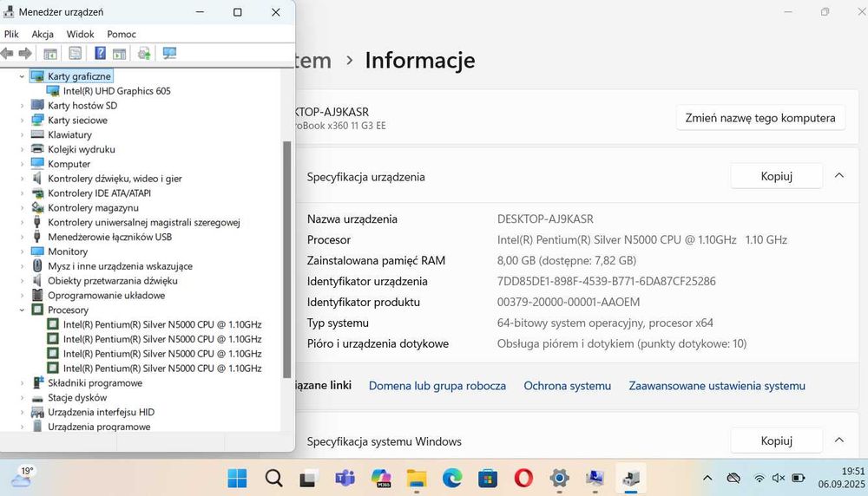Collapse Specyfikacja urządzenia section chevron
Screen dimensions: 868x496
pos(839,176)
